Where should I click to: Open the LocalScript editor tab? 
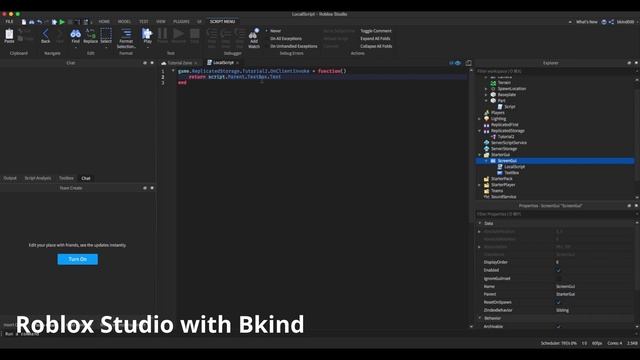pyautogui.click(x=223, y=62)
